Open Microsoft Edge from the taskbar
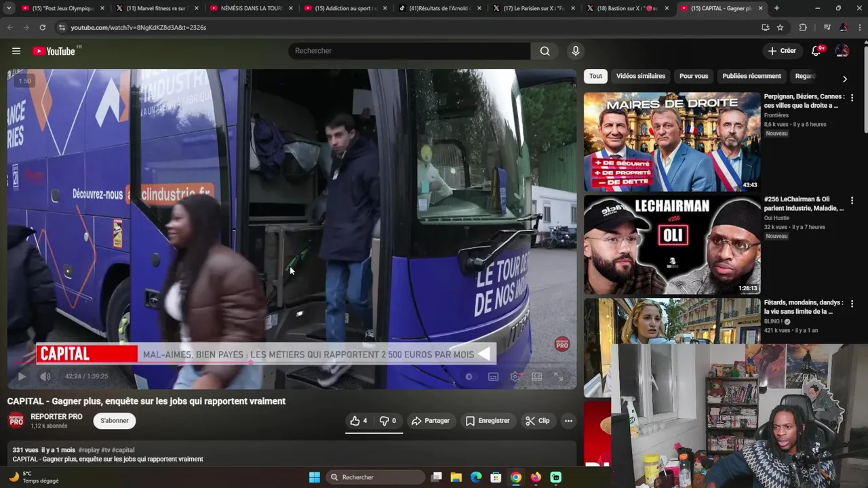868x488 pixels. coord(476,477)
